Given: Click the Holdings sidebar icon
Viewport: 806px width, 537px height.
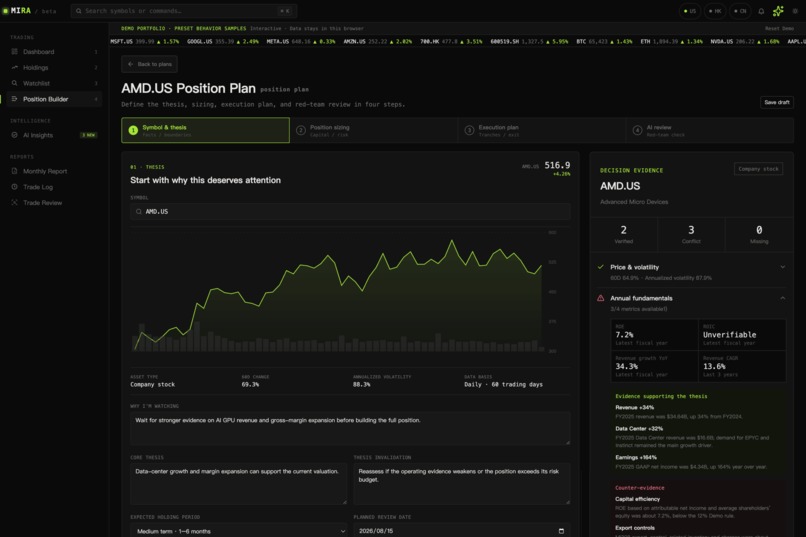Looking at the screenshot, I should click(x=14, y=67).
